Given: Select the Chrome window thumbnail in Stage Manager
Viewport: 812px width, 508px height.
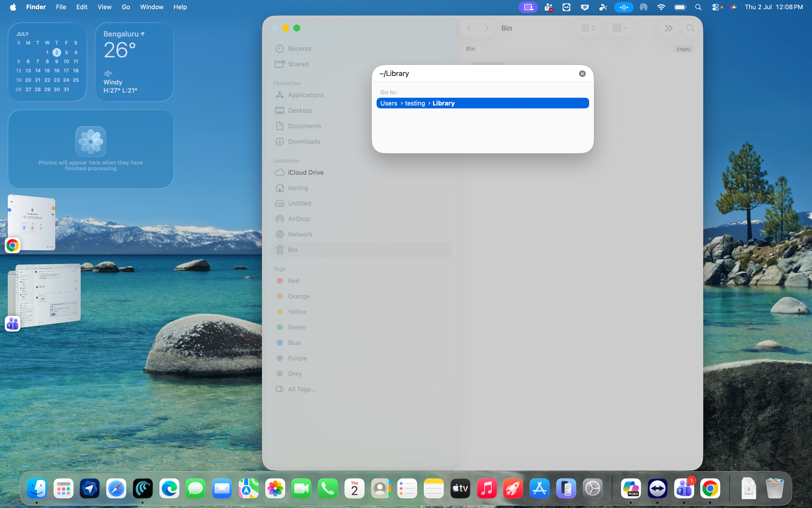Looking at the screenshot, I should (x=32, y=222).
